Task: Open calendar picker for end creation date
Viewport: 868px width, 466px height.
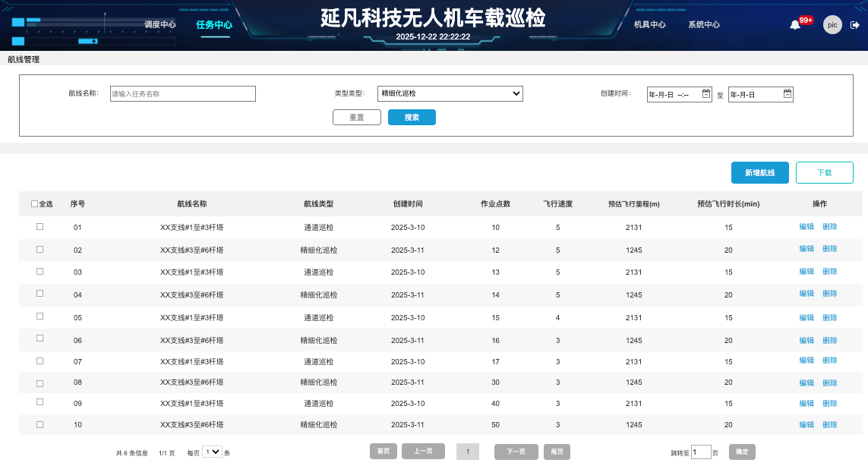Action: 788,94
